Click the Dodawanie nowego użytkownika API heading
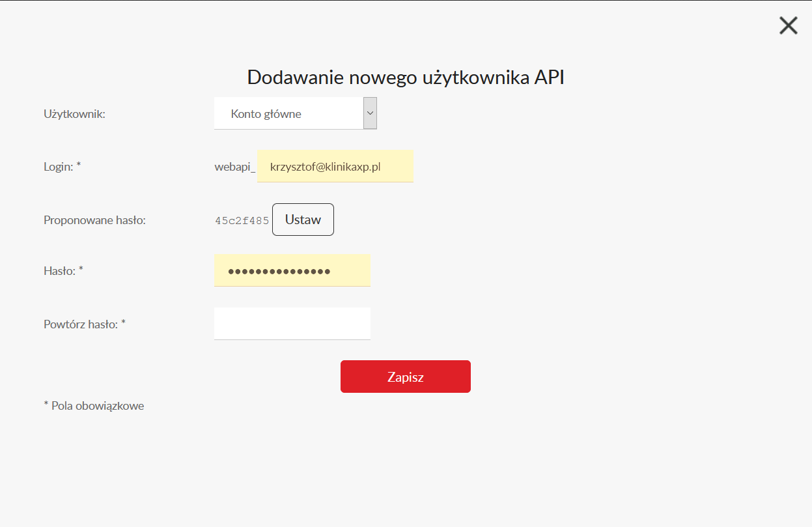 tap(406, 78)
